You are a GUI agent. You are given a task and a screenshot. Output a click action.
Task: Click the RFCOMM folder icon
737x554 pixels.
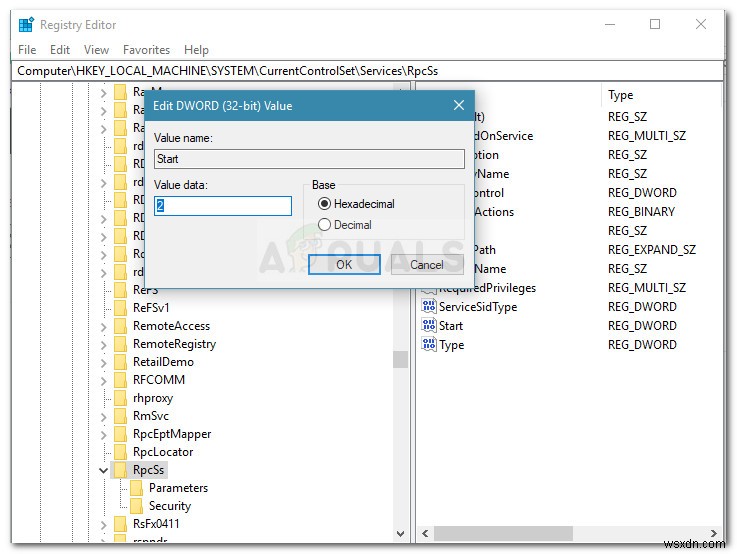[121, 380]
